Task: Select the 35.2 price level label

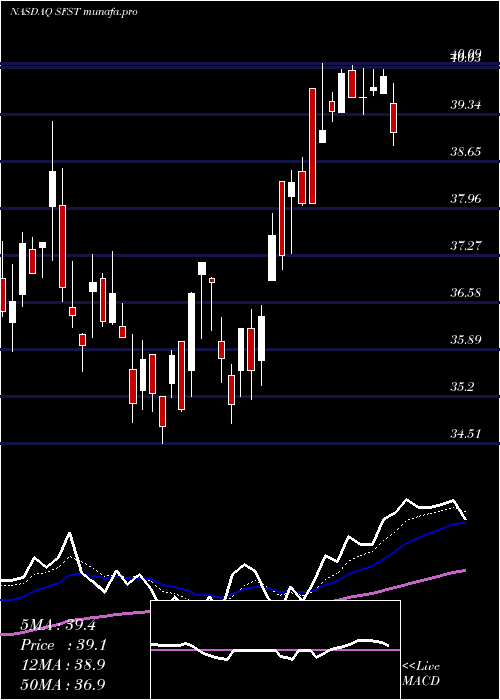Action: [462, 387]
